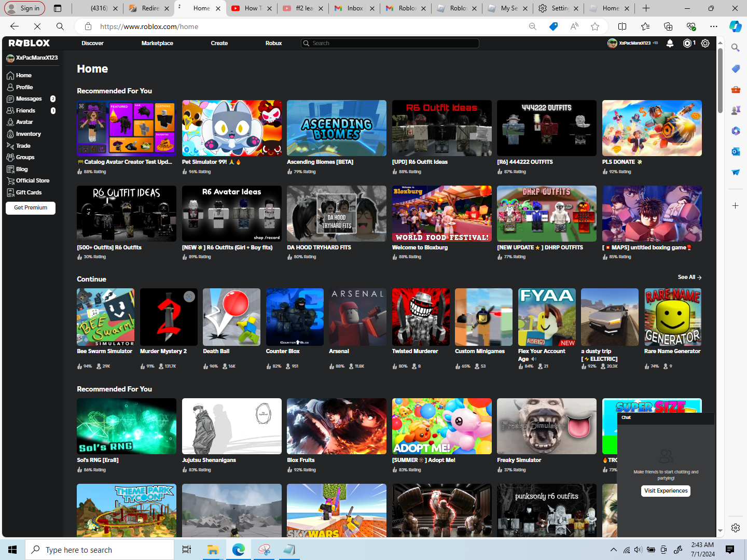Viewport: 747px width, 560px height.
Task: Open Blog in the left sidebar
Action: [x=18, y=169]
